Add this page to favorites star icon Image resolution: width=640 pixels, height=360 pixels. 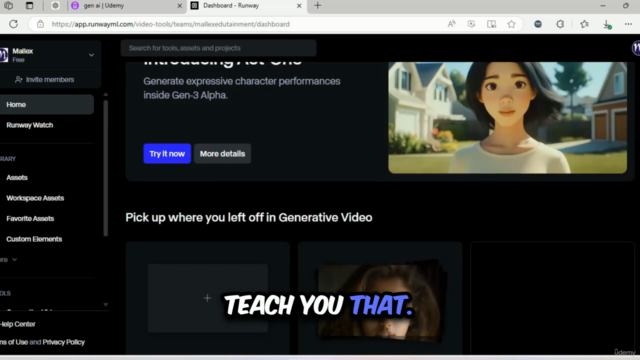point(511,24)
